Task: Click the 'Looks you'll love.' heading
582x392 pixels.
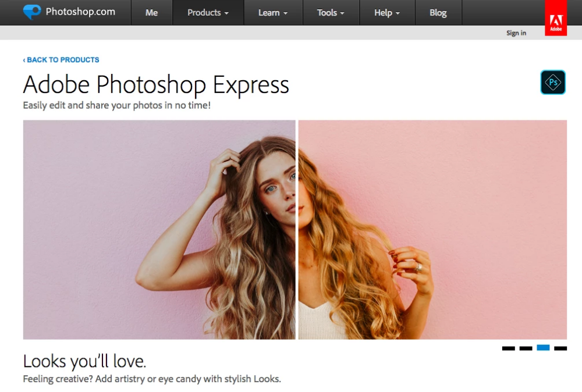Action: [x=84, y=361]
